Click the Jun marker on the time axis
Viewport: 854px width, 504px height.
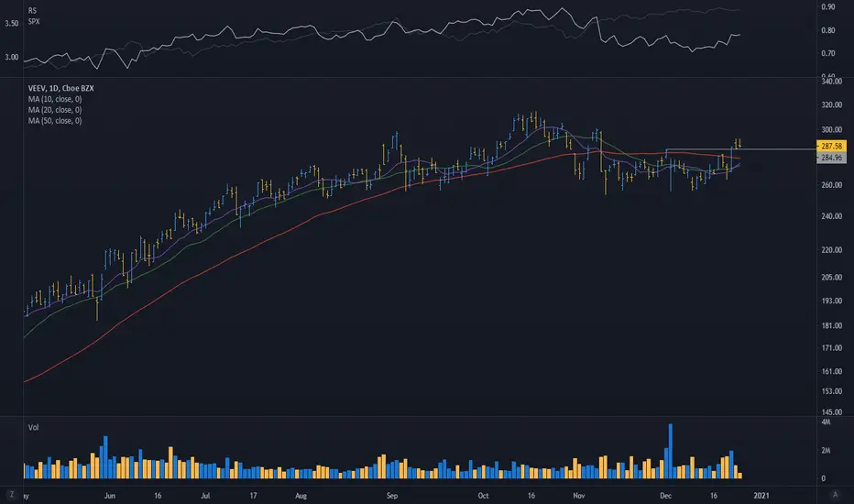point(110,496)
